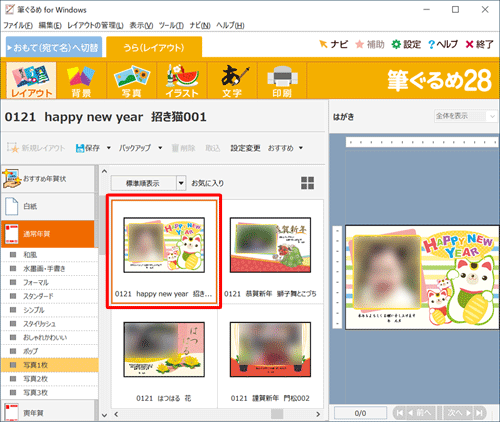This screenshot has width=500, height=422.
Task: Click 設定変更 button
Action: (x=245, y=148)
